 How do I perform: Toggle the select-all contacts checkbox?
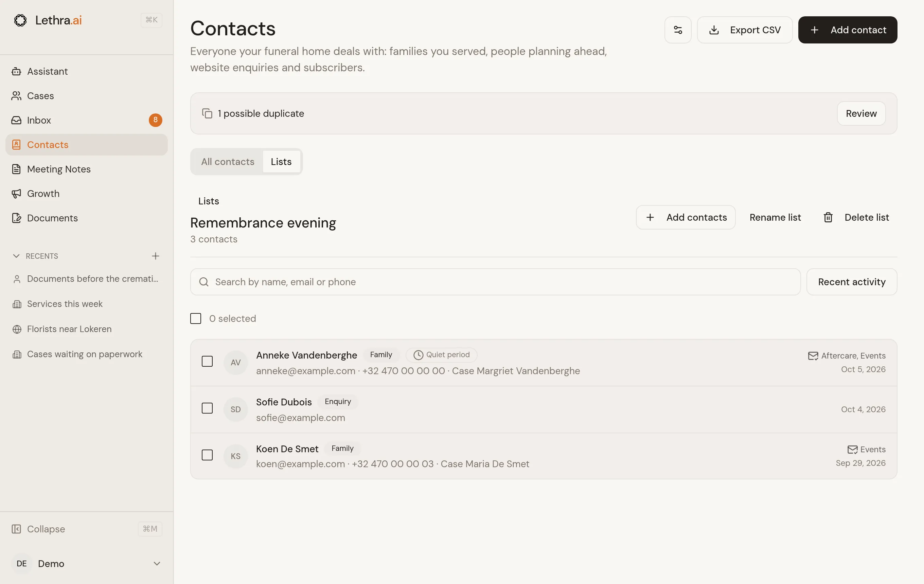pyautogui.click(x=196, y=318)
